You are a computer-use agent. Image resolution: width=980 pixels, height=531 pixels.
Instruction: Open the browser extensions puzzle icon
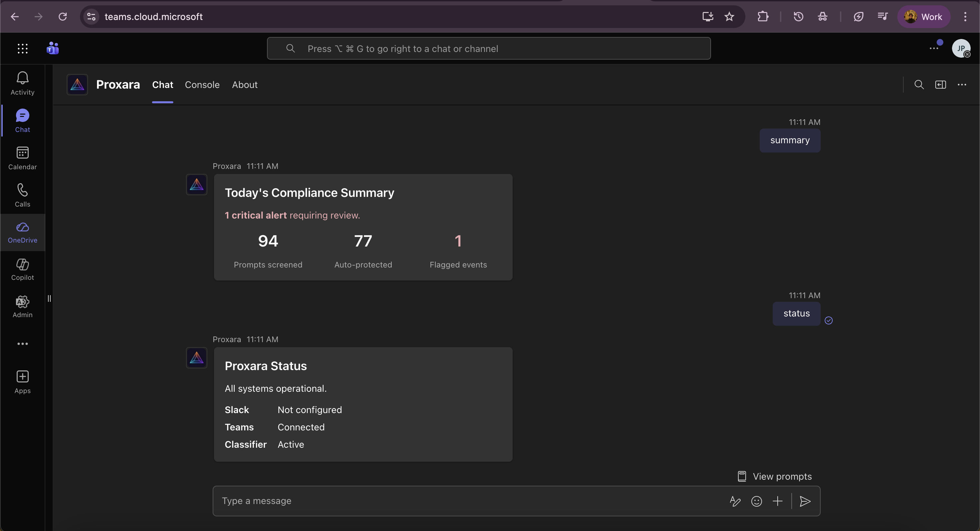(x=763, y=16)
